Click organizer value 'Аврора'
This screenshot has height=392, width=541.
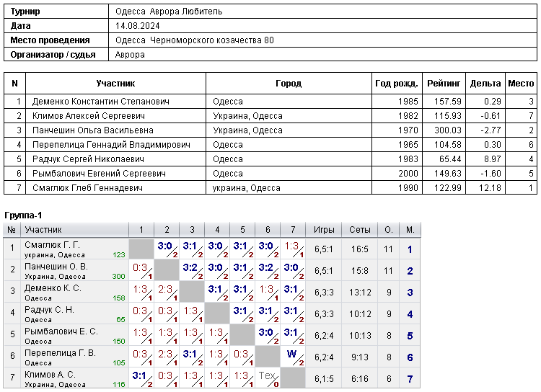coord(130,55)
